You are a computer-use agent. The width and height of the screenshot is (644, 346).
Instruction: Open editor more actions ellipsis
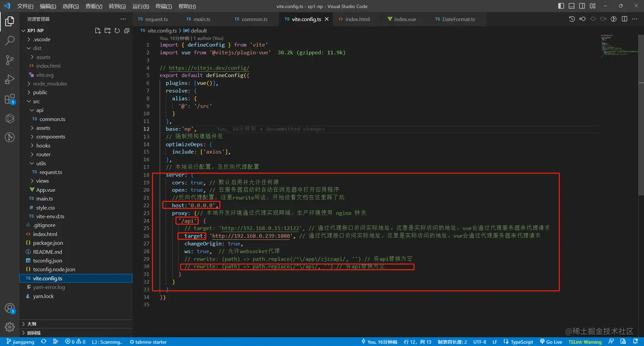pos(635,19)
